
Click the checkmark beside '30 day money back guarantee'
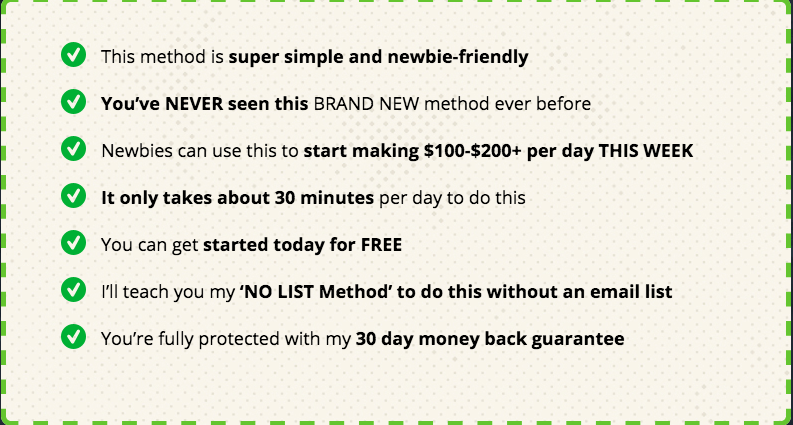[x=73, y=336]
